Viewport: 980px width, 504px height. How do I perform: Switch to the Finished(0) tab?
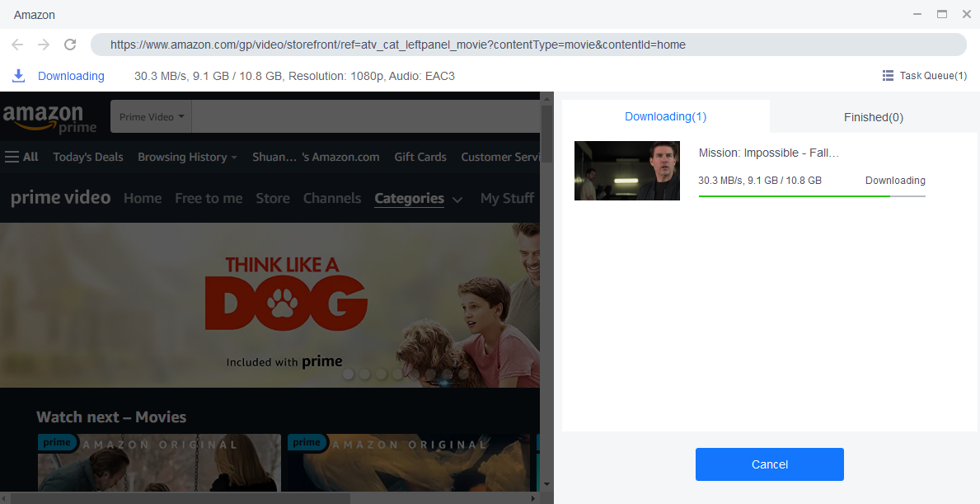[873, 117]
